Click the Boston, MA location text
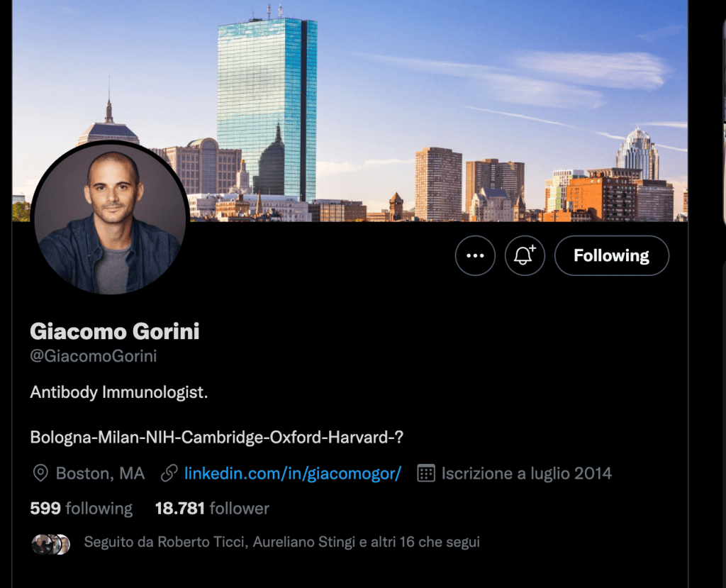Image resolution: width=726 pixels, height=588 pixels. pyautogui.click(x=101, y=474)
